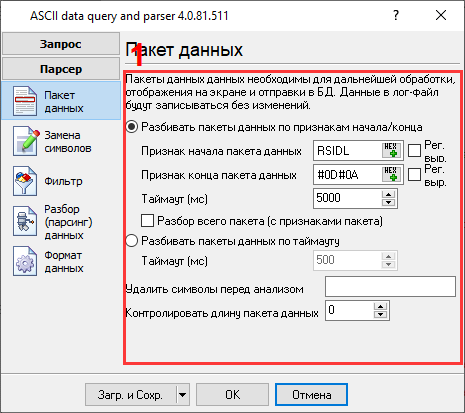The height and width of the screenshot is (413, 465).
Task: Open the Замена символов pencil icon
Action: tap(25, 141)
